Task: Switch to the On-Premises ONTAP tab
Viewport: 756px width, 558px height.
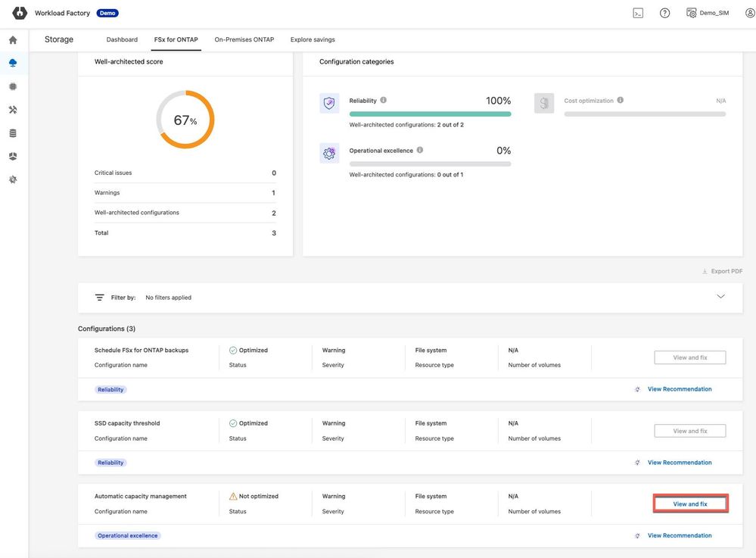Action: click(x=244, y=39)
